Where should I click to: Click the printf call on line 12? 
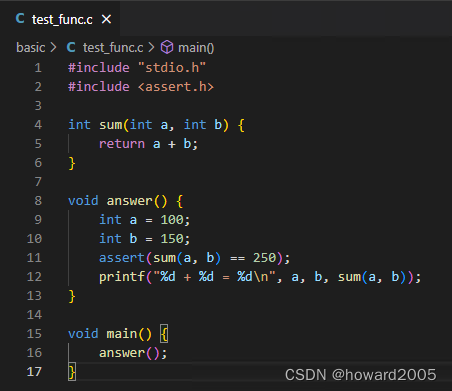coord(122,277)
